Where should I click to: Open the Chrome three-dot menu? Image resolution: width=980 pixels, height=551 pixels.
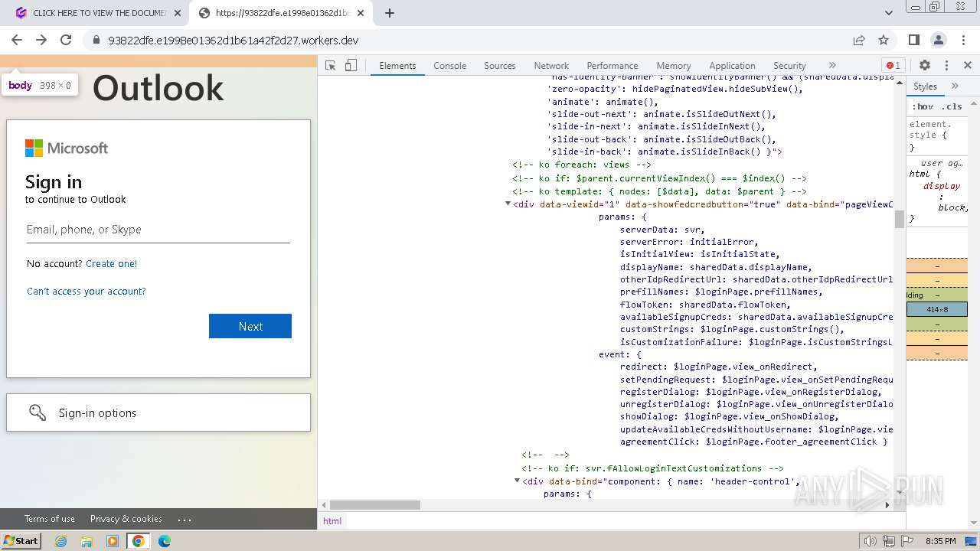pyautogui.click(x=963, y=40)
